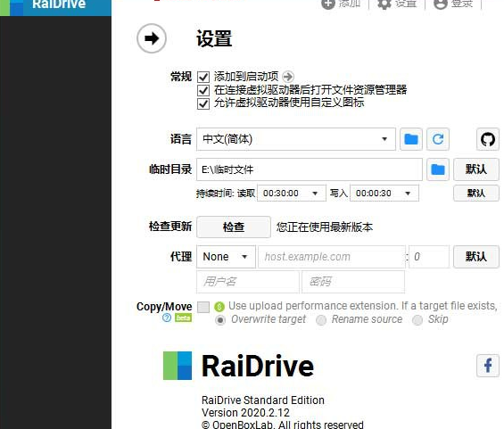Screen dimensions: 504x429
Task: Click proxy port field
Action: tap(429, 257)
